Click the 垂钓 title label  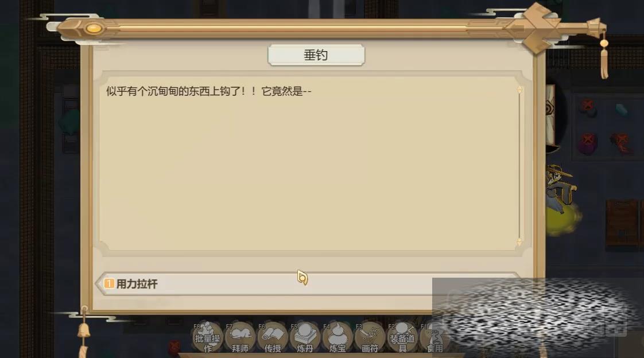click(x=316, y=55)
